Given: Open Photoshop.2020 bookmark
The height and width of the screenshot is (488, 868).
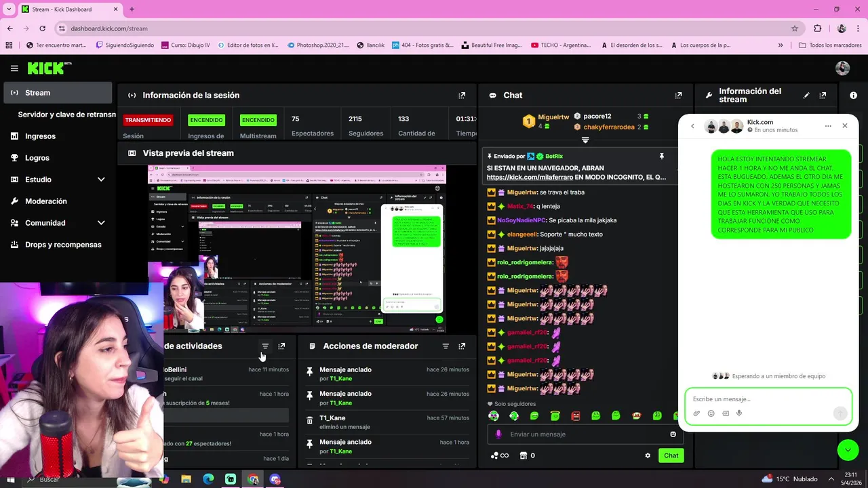Looking at the screenshot, I should (x=318, y=45).
